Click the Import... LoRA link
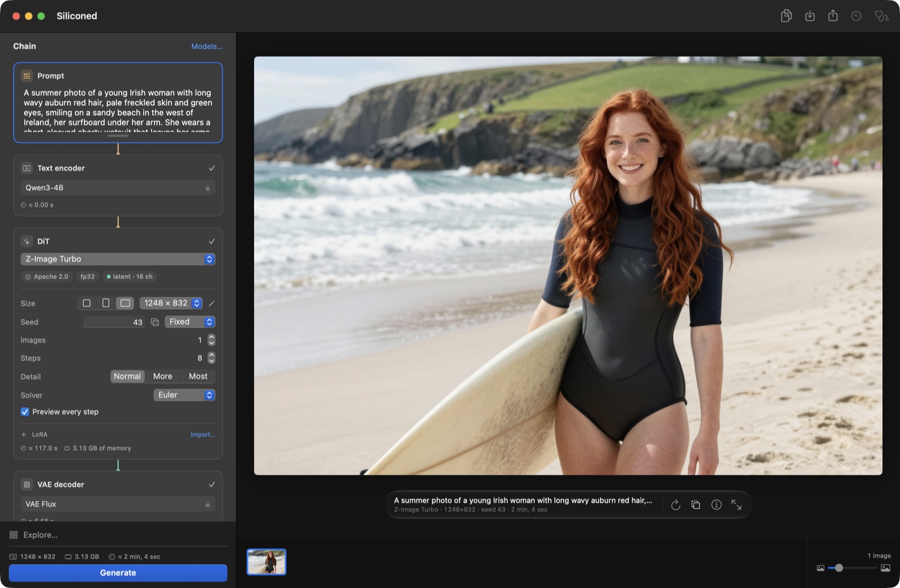900x588 pixels. tap(202, 435)
